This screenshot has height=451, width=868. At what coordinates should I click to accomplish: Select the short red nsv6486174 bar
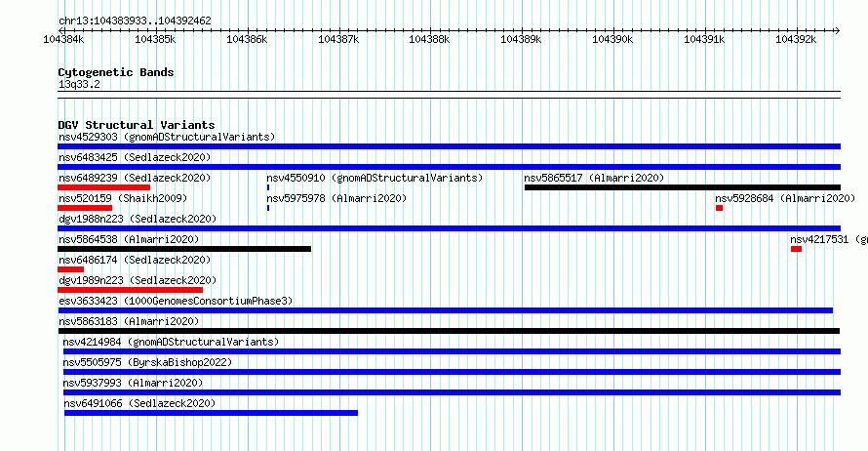(70, 269)
